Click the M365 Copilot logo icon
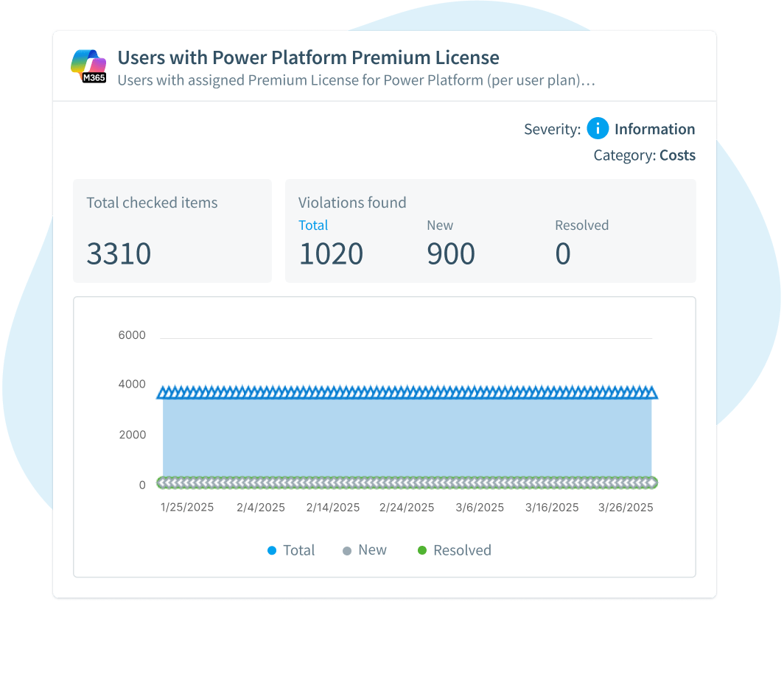784x674 pixels. tap(88, 67)
